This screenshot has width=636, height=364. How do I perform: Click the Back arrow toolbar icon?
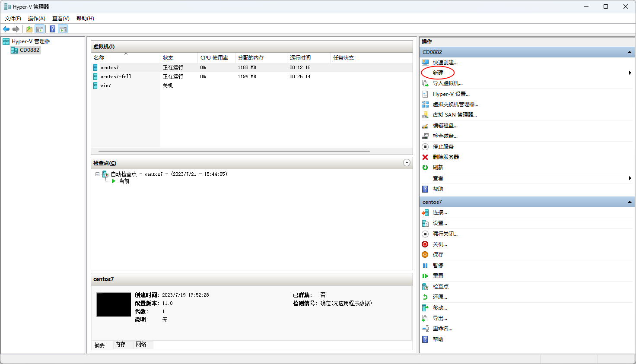[x=6, y=29]
